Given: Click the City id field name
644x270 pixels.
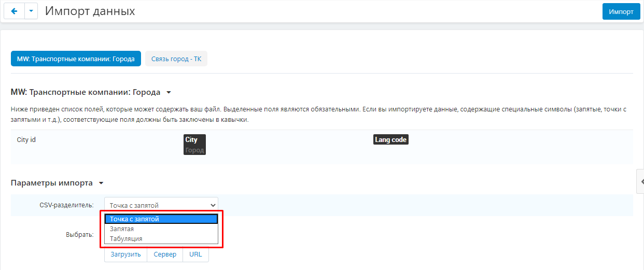Looking at the screenshot, I should (26, 140).
